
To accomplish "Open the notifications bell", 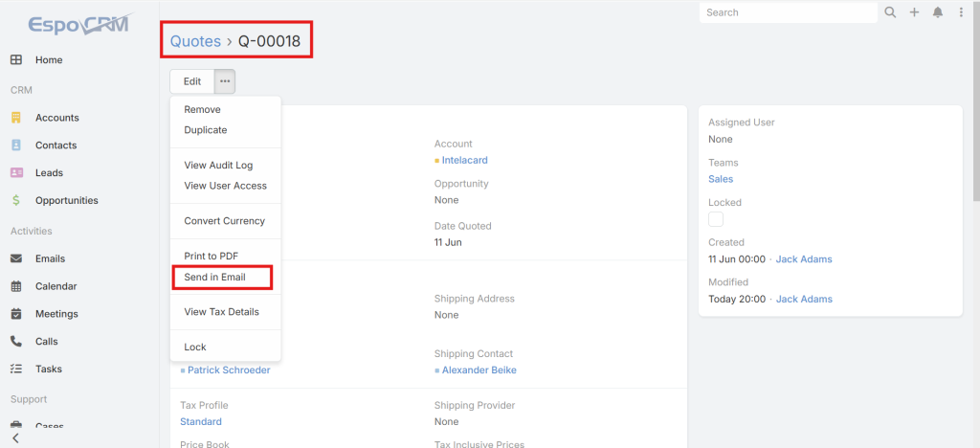I will pos(938,12).
